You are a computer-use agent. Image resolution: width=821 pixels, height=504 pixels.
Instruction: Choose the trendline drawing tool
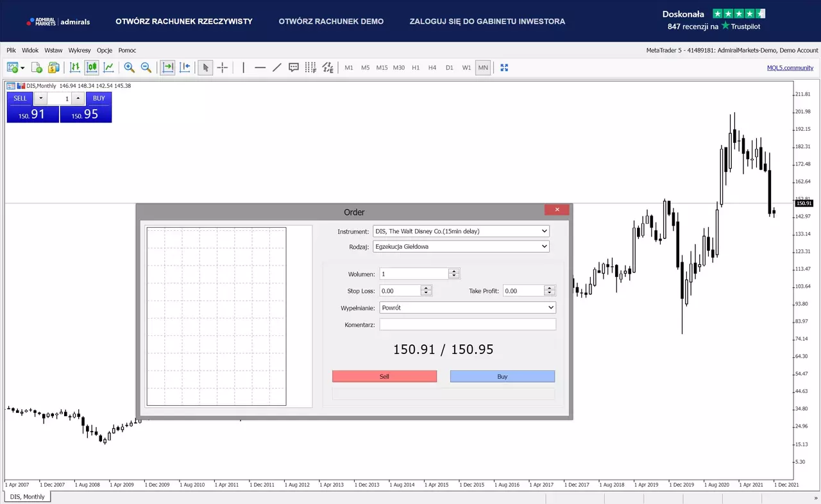tap(277, 67)
